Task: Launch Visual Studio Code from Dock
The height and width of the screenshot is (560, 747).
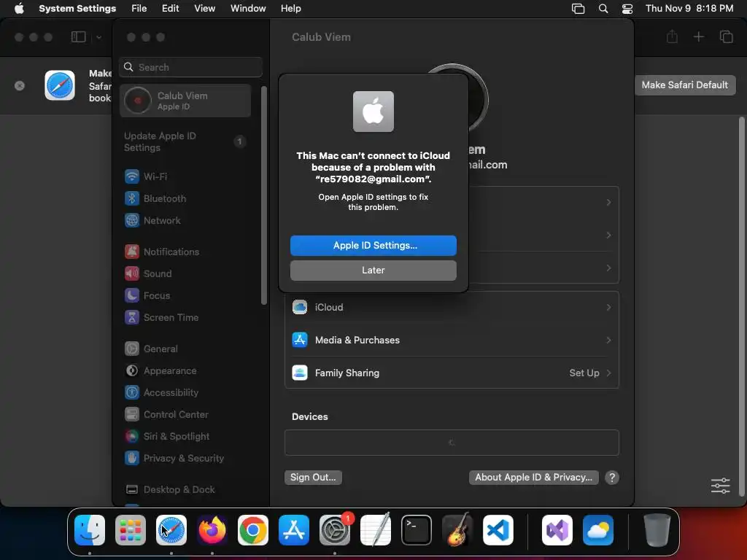Action: click(498, 530)
